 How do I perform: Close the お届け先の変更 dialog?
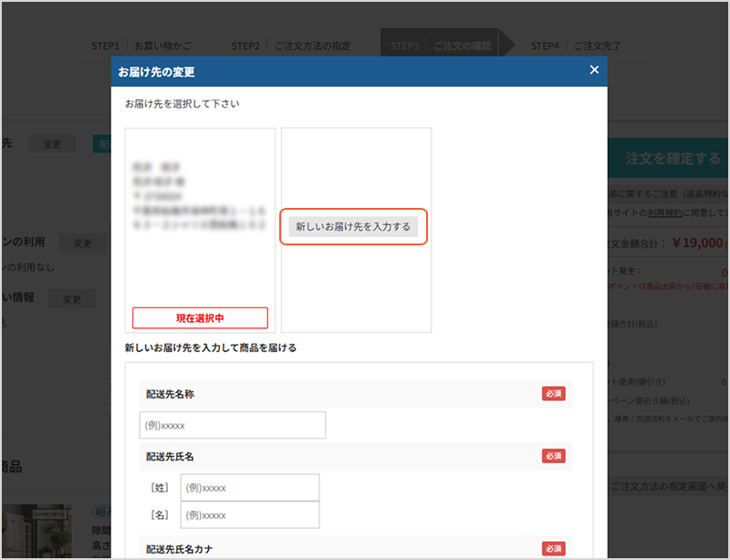click(x=594, y=69)
